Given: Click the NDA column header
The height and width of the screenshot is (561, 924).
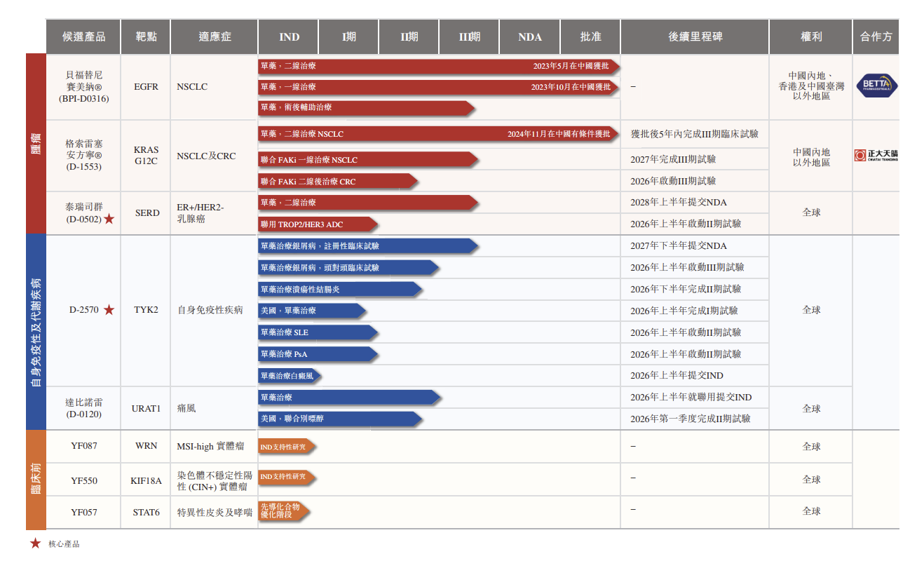Looking at the screenshot, I should pyautogui.click(x=530, y=36).
